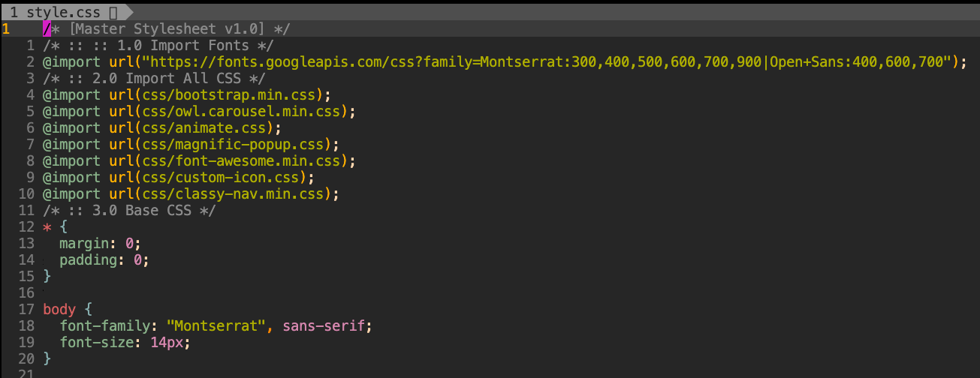980x378 pixels.
Task: Click the red asterisk universal selector
Action: (47, 227)
